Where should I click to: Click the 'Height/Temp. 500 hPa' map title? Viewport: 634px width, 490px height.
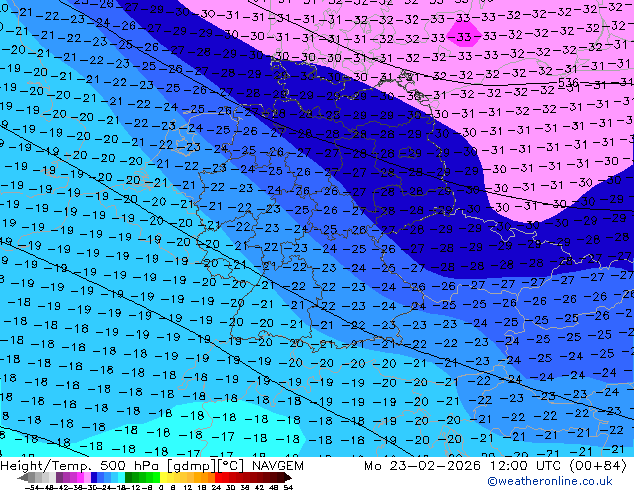[79, 466]
